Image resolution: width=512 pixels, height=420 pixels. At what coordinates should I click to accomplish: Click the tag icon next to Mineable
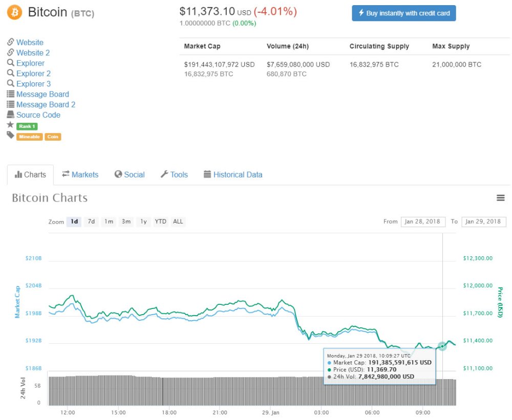[x=10, y=136]
